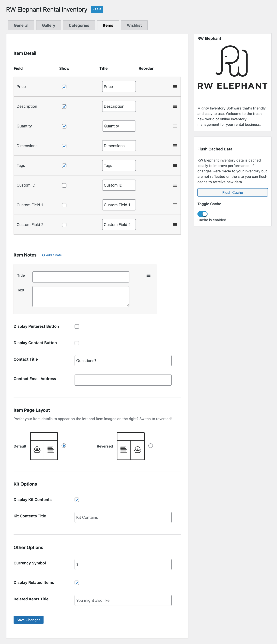Viewport: 277px width, 644px height.
Task: Click the Reversed layout diagram icon
Action: pos(131,446)
